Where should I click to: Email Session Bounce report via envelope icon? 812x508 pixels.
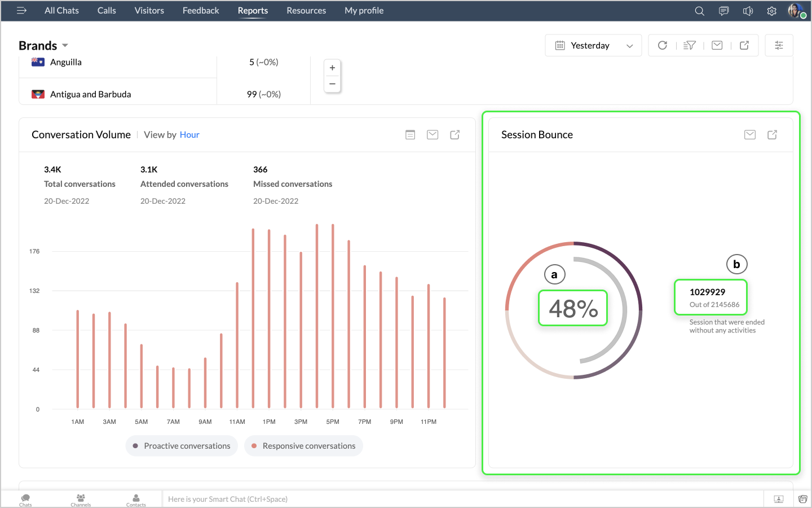(x=749, y=134)
